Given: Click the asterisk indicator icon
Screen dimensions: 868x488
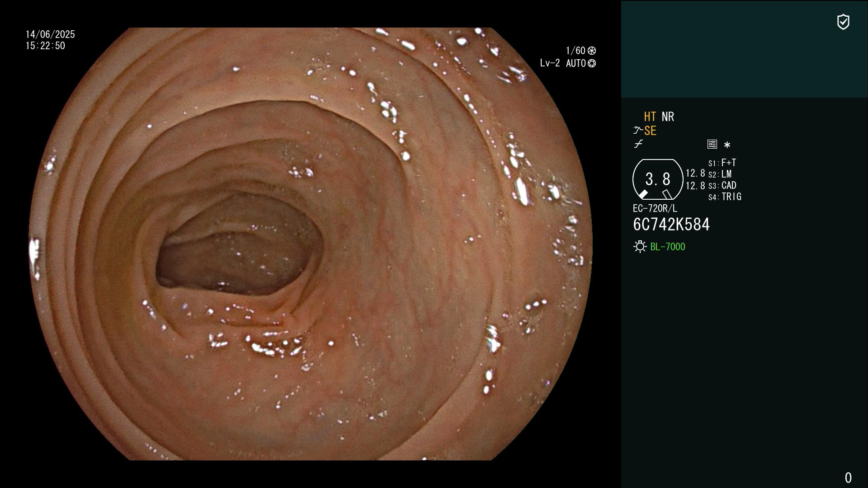Looking at the screenshot, I should pyautogui.click(x=727, y=145).
